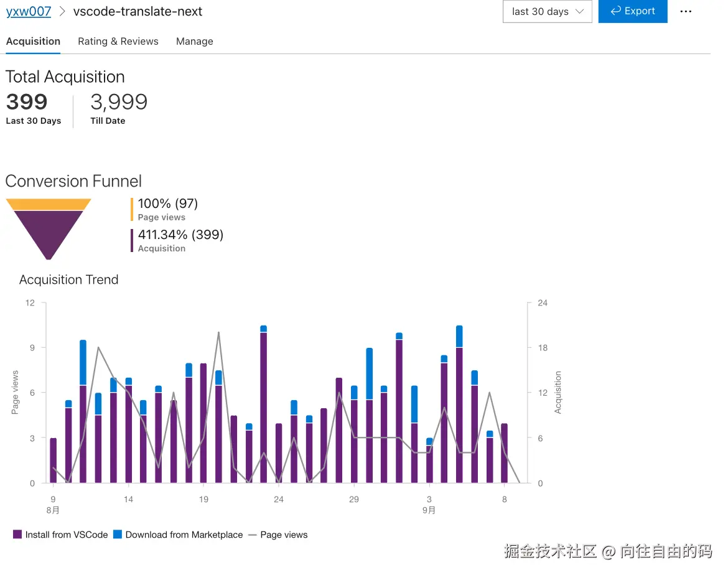The width and height of the screenshot is (728, 575).
Task: Follow the yxw007 publisher link
Action: tap(28, 11)
